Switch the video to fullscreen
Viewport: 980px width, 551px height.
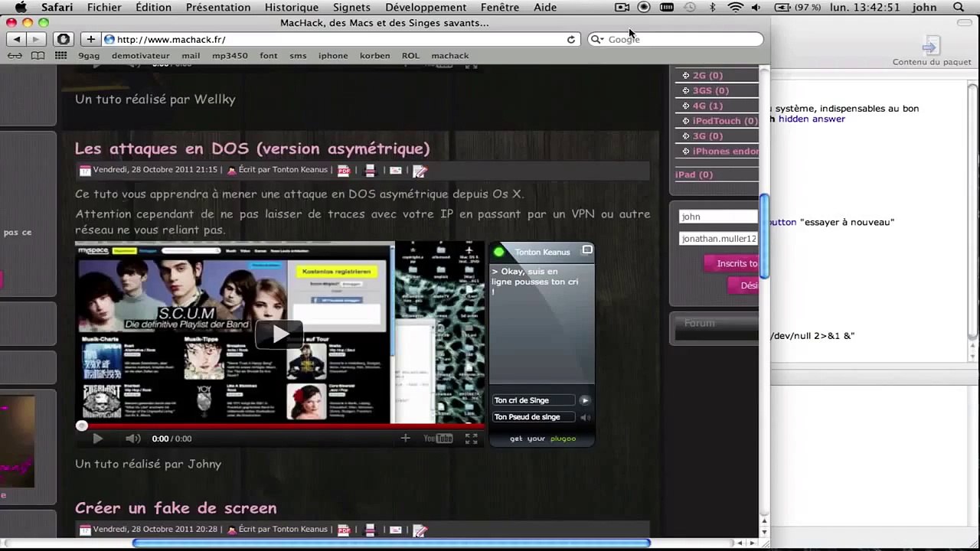click(x=471, y=439)
